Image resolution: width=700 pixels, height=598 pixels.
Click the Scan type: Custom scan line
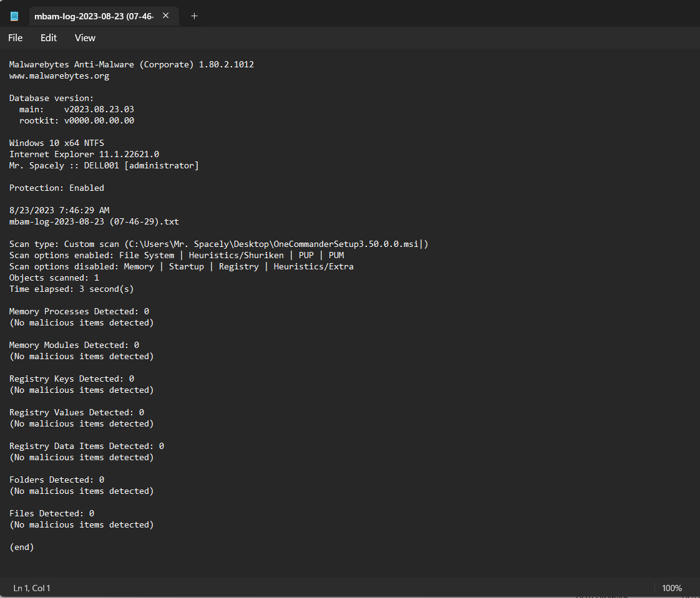pyautogui.click(x=219, y=244)
